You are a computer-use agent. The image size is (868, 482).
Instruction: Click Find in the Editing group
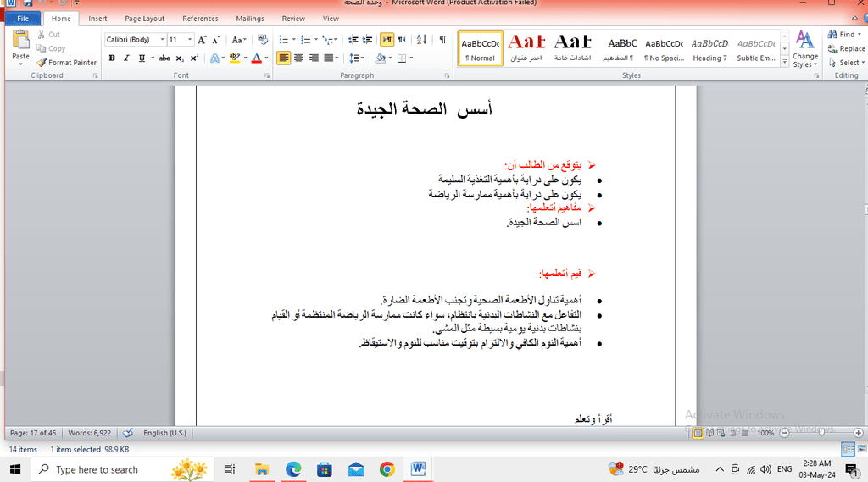coord(845,35)
